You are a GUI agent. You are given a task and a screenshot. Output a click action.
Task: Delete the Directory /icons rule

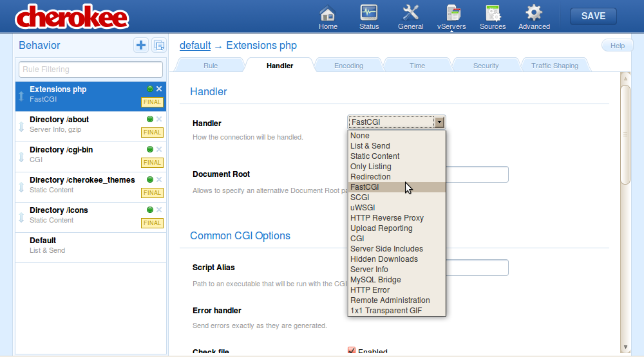159,210
